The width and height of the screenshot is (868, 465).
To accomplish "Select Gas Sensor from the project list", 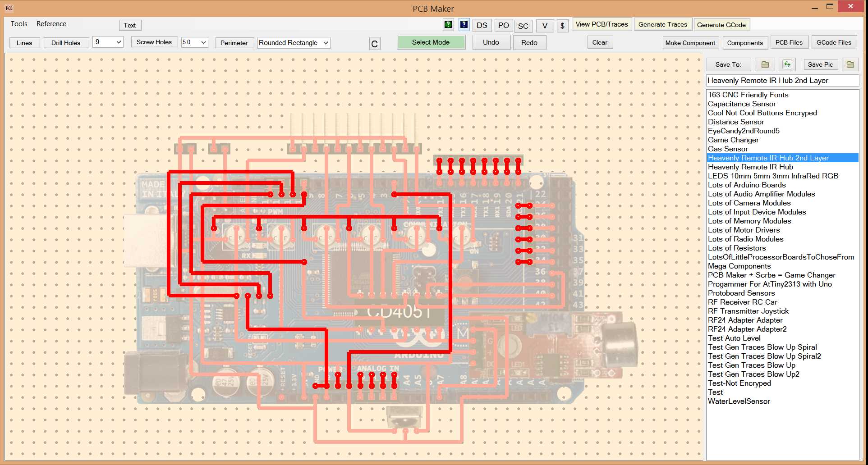I will [x=728, y=149].
